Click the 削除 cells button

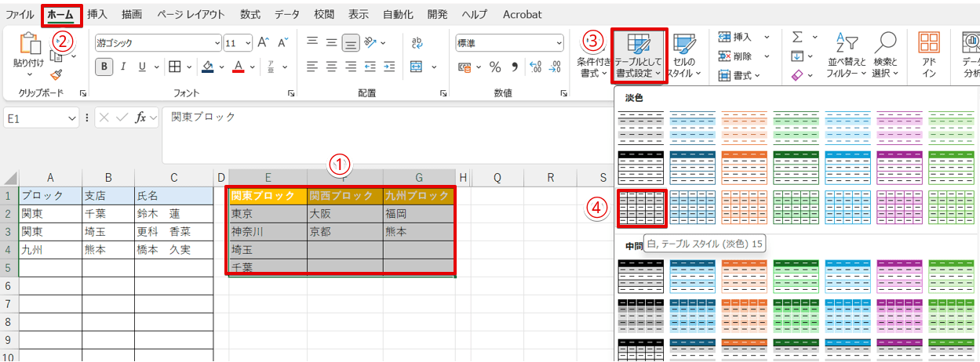735,56
